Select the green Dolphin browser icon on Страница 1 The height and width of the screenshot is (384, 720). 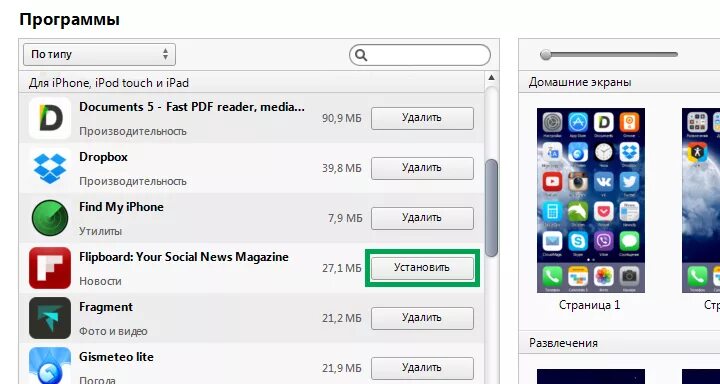(578, 211)
